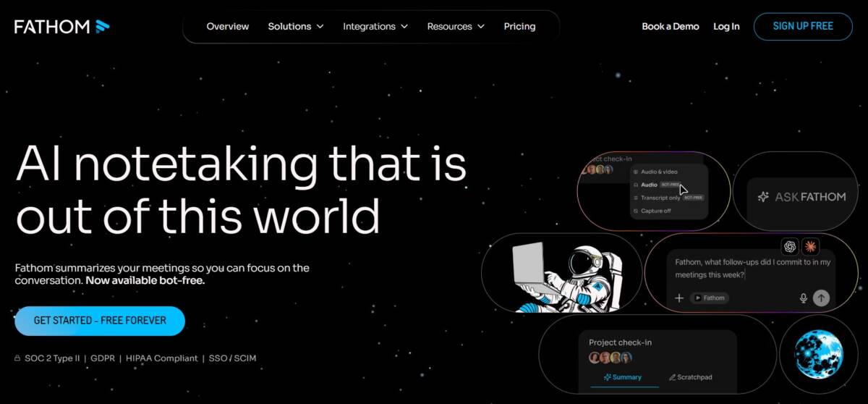The width and height of the screenshot is (868, 404).
Task: Click the lock icon beside SOC 2 Type II
Action: [18, 358]
